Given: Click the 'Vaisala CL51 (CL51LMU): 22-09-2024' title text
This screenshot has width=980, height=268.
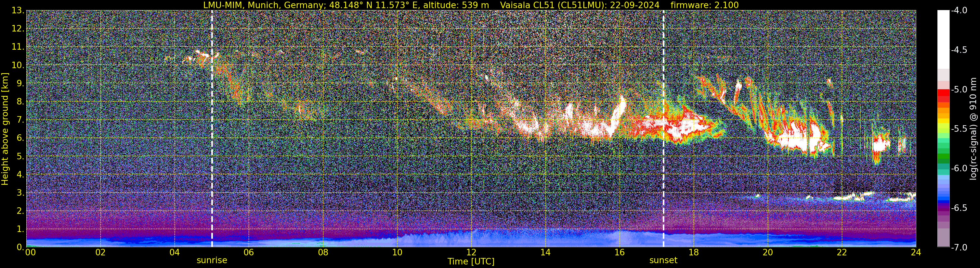Looking at the screenshot, I should [x=580, y=5].
